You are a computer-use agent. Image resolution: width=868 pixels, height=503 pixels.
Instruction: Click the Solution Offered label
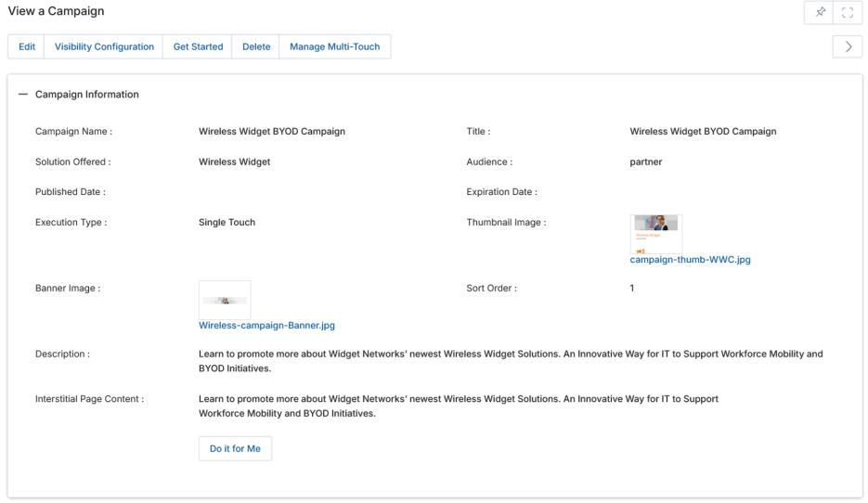tap(73, 161)
